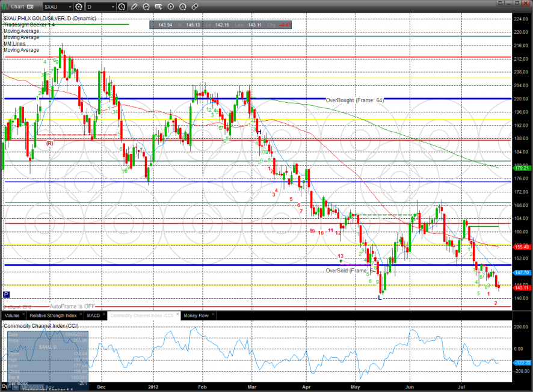This screenshot has height=392, width=533.
Task: Click the circled A toolbar icon
Action: tap(182, 7)
